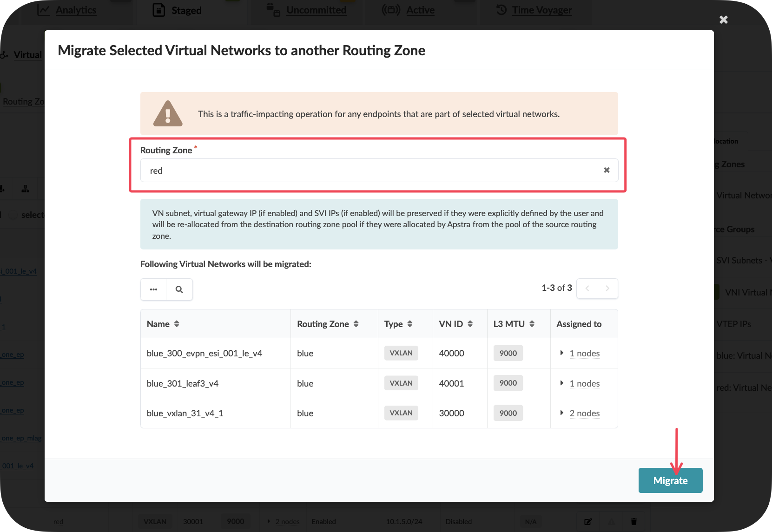Open the Routing Zone dropdown field

click(x=372, y=171)
